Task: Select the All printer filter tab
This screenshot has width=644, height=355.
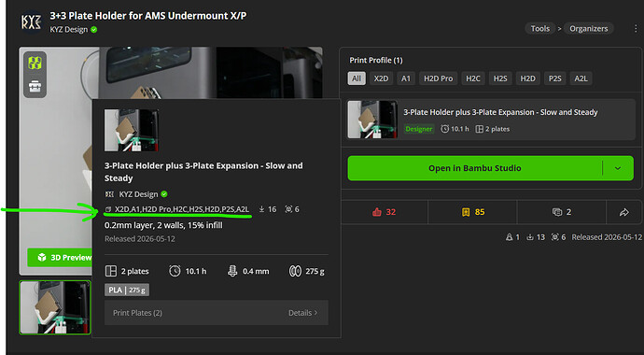Action: (357, 78)
